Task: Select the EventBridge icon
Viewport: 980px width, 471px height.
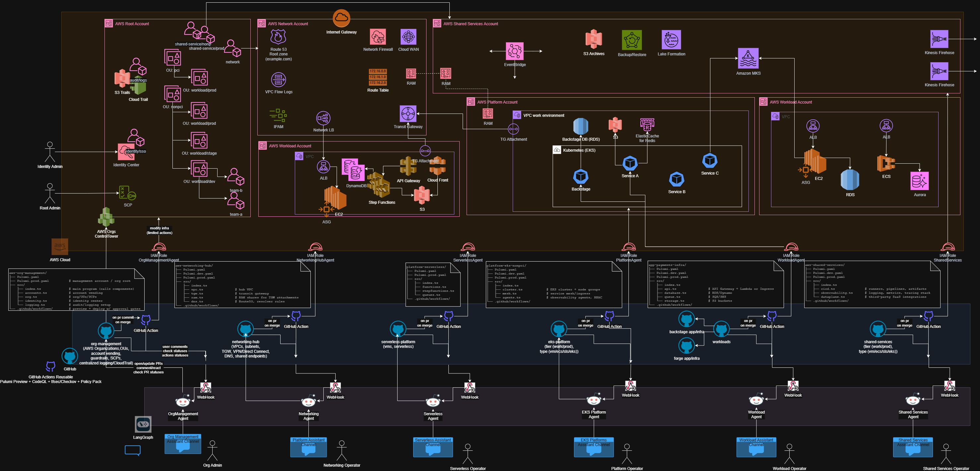Action: [x=514, y=51]
